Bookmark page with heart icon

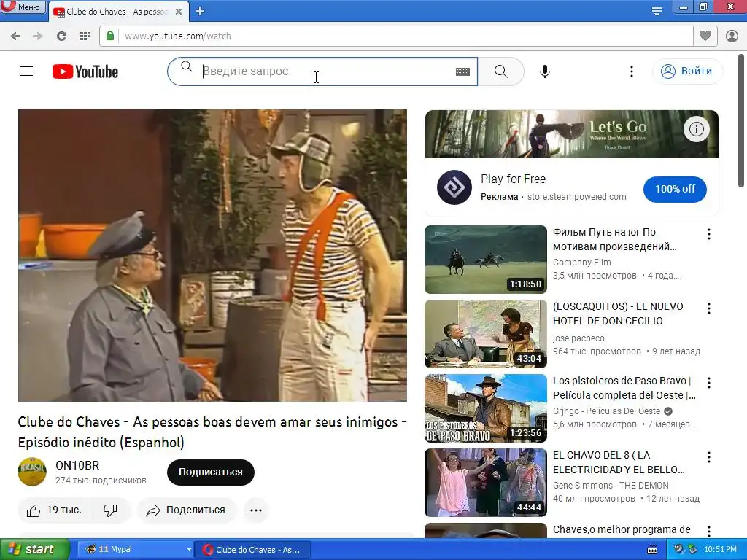(x=705, y=36)
